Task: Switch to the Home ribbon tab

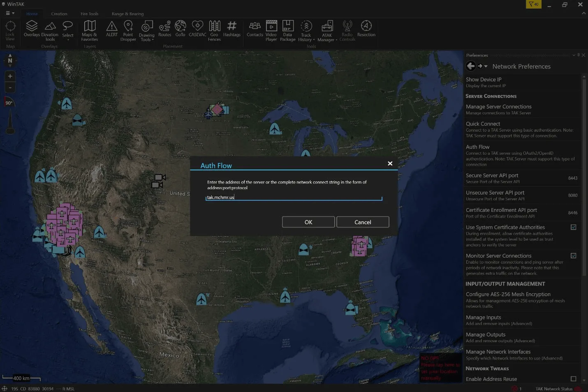Action: (32, 14)
